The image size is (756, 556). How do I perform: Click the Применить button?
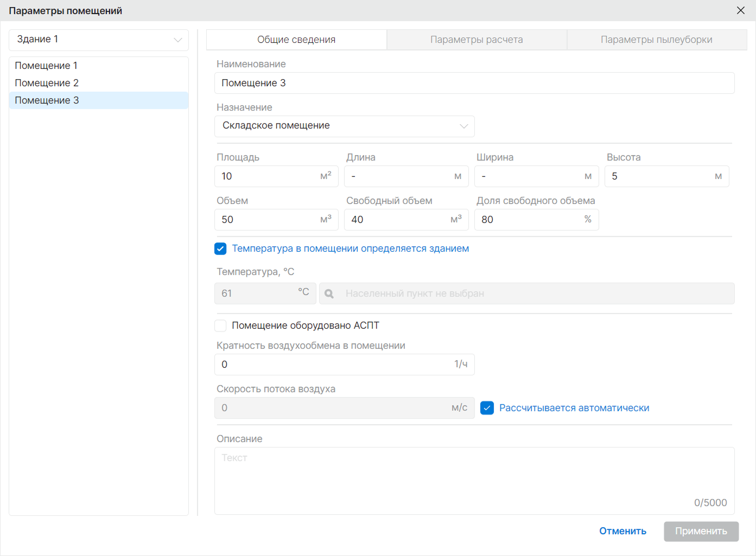[701, 531]
